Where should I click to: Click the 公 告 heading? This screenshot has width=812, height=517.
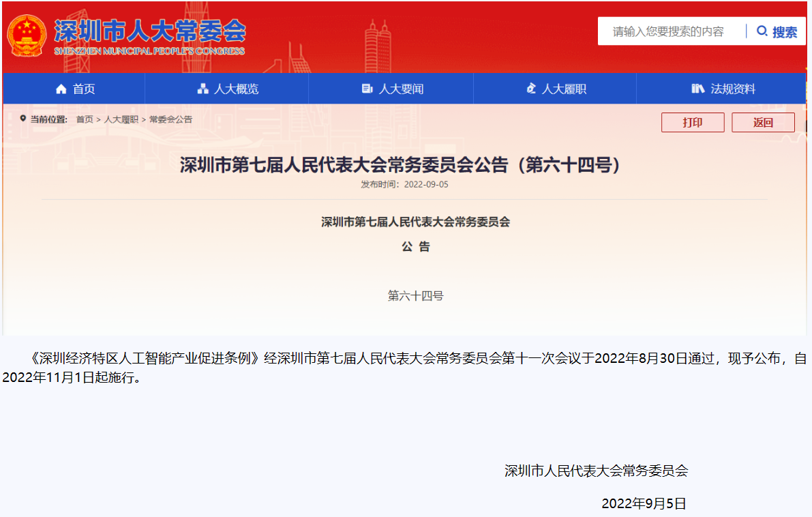pyautogui.click(x=416, y=247)
